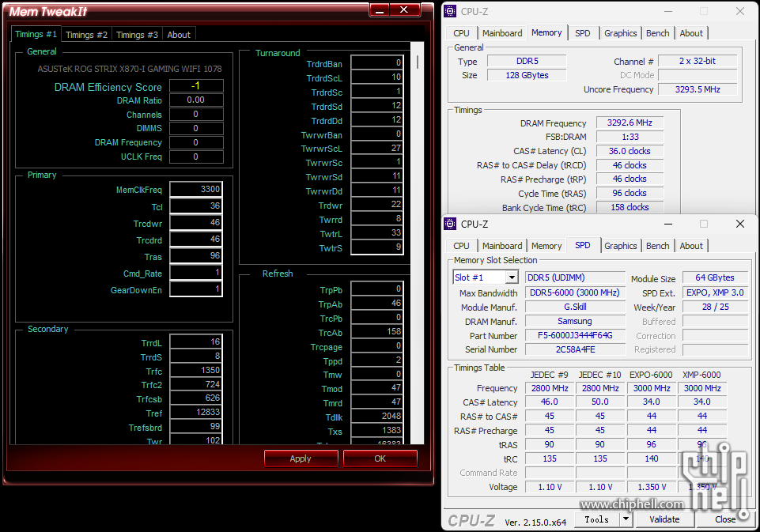Click the Max Bandwidth DDR5-6000 value
Viewport: 760px width, 532px height.
tap(575, 292)
